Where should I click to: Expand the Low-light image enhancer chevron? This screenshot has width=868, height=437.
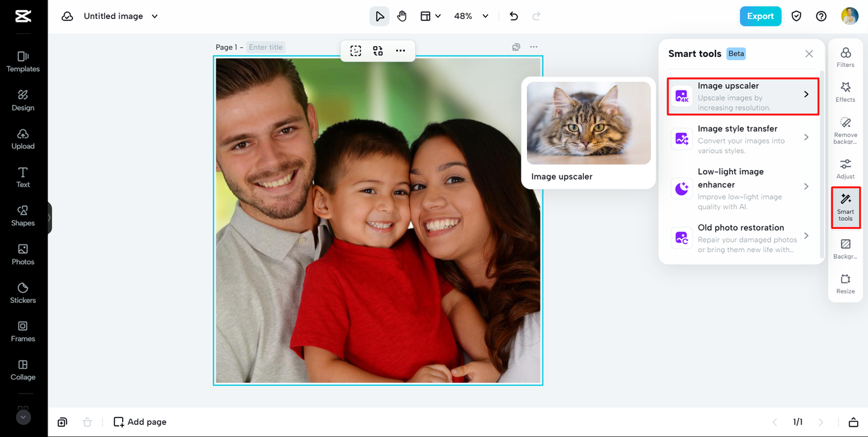coord(806,186)
